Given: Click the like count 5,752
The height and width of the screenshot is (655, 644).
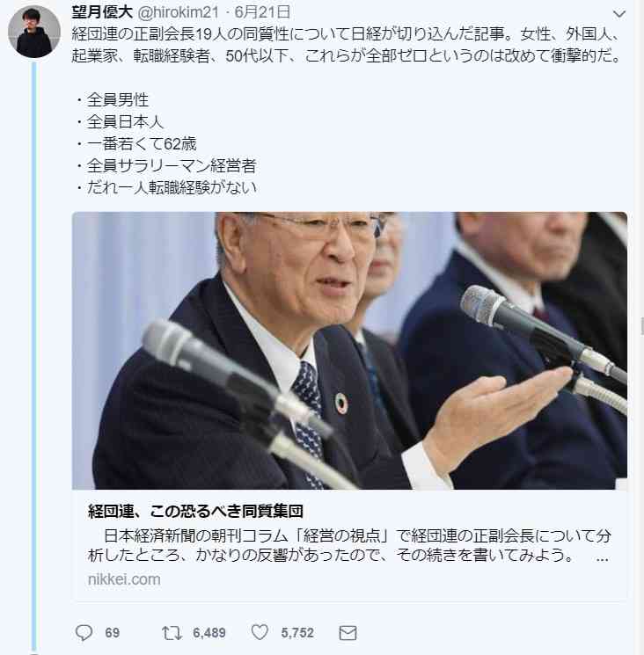Looking at the screenshot, I should pos(297,633).
